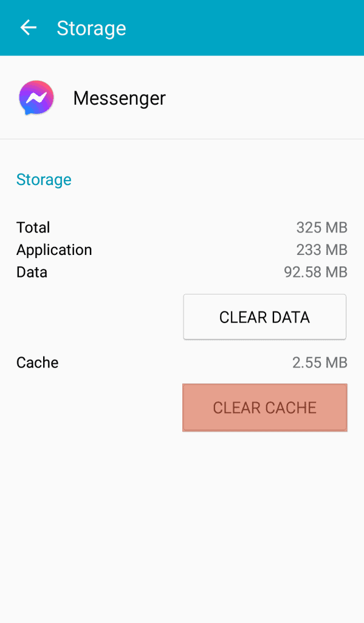Select the 233 MB application value
This screenshot has height=623, width=364.
point(320,249)
